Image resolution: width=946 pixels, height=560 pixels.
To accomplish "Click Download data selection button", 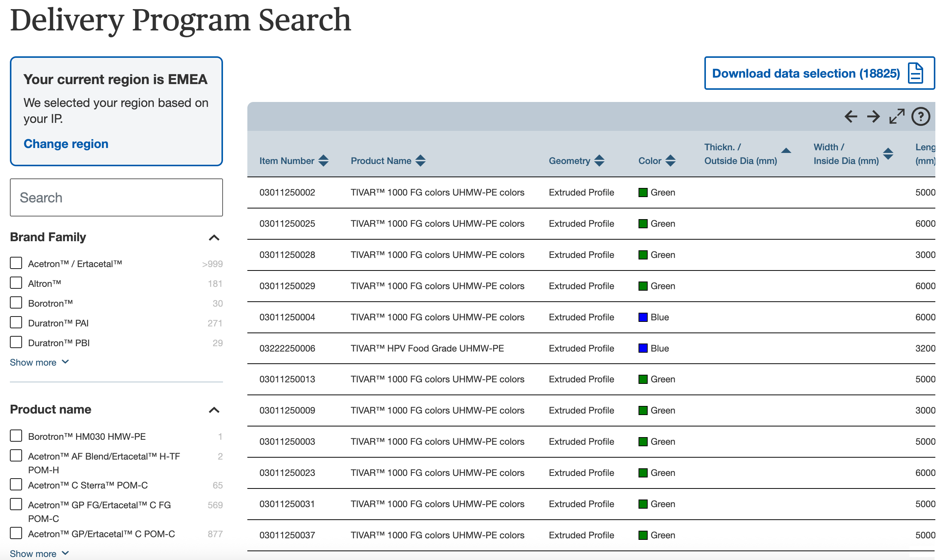I will click(819, 73).
